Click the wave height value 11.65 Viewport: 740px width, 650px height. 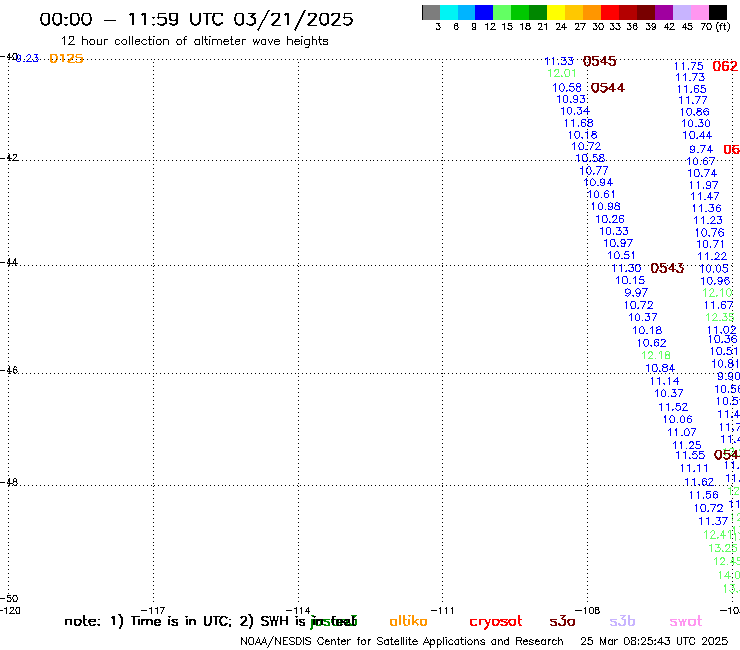tap(691, 89)
